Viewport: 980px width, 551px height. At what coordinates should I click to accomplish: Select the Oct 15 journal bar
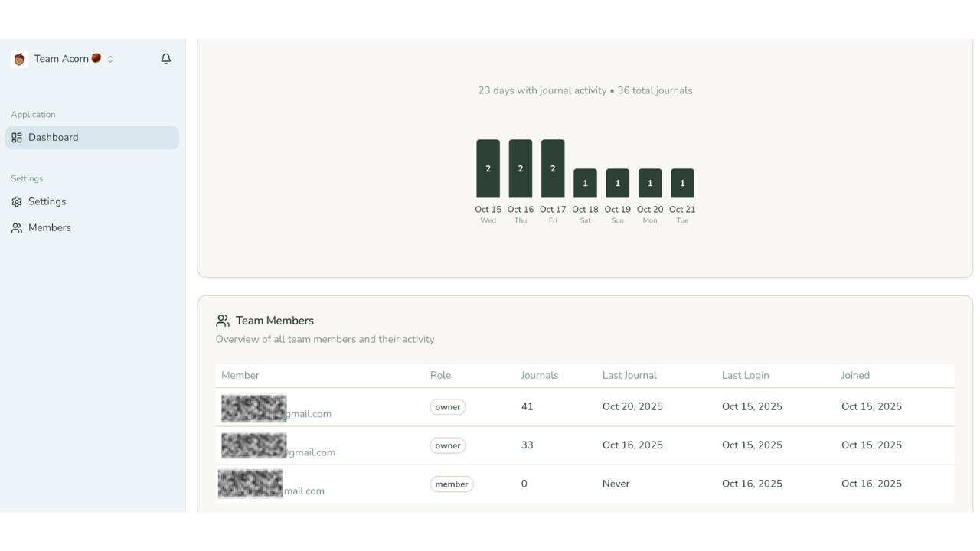point(488,168)
